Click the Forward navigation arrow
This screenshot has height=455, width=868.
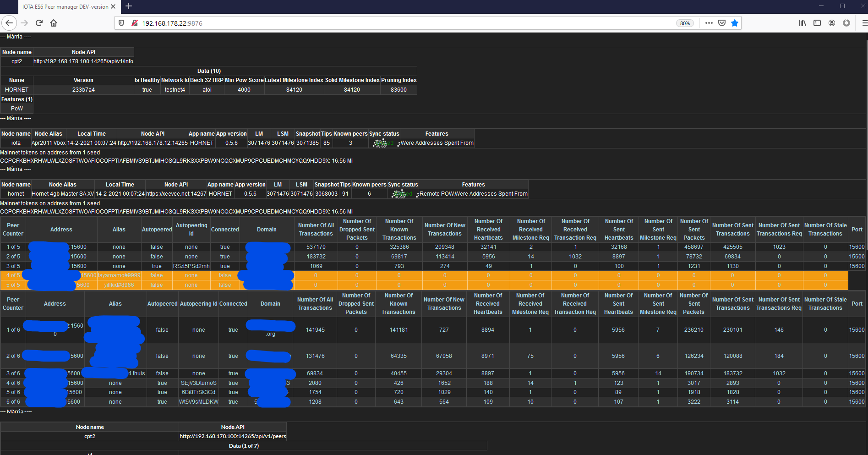(24, 23)
